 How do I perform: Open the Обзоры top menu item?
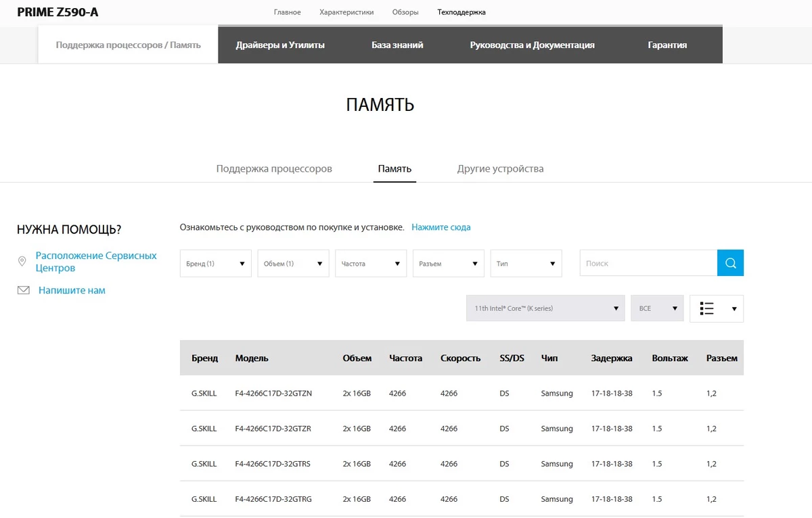coord(405,12)
